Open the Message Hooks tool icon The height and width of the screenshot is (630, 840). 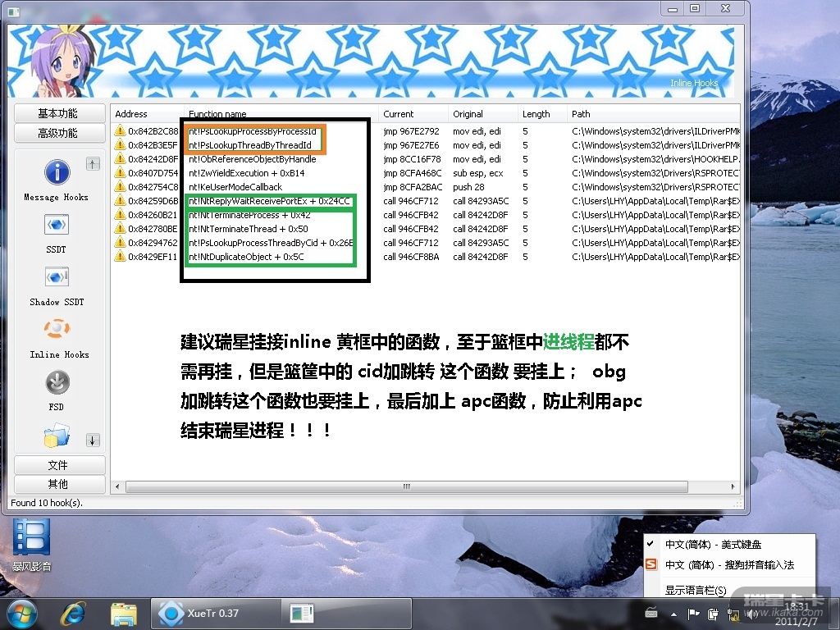coord(57,172)
